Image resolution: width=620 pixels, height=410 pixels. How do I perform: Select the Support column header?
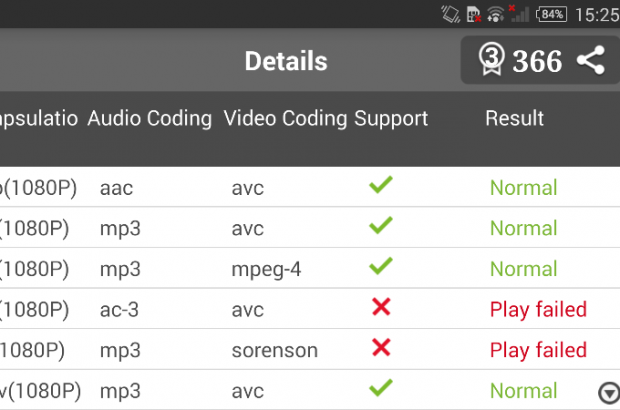click(x=391, y=118)
